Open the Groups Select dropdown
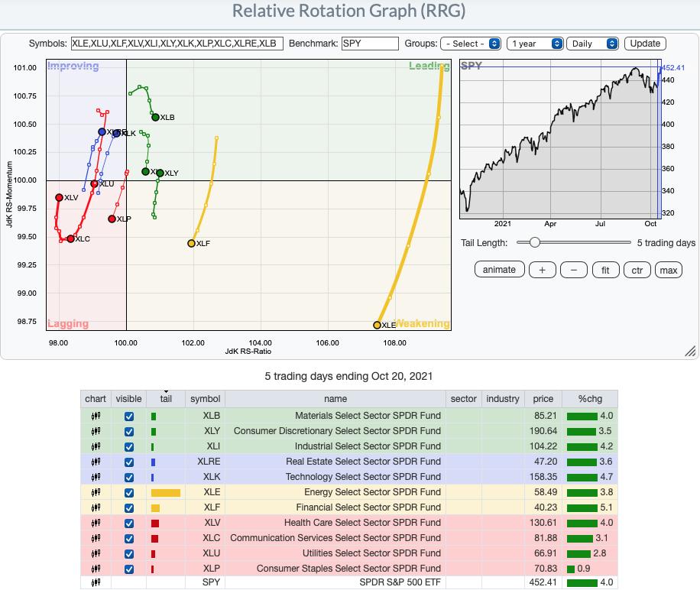700x590 pixels. [471, 44]
